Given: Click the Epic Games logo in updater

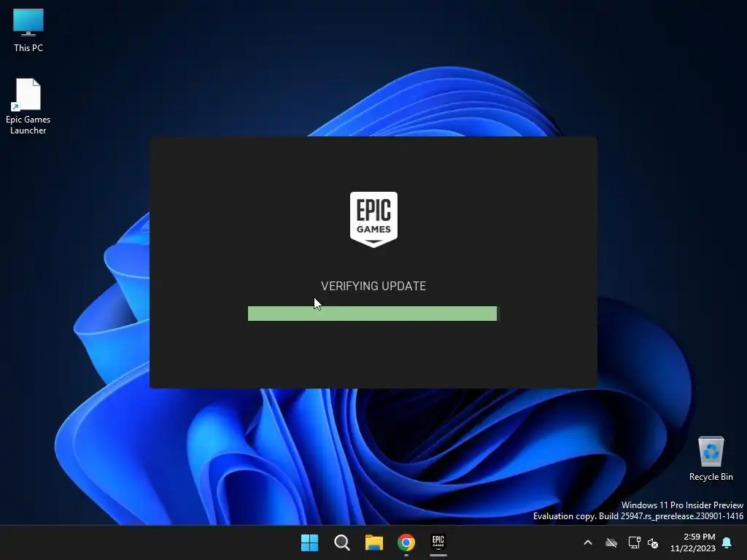Looking at the screenshot, I should (x=373, y=219).
